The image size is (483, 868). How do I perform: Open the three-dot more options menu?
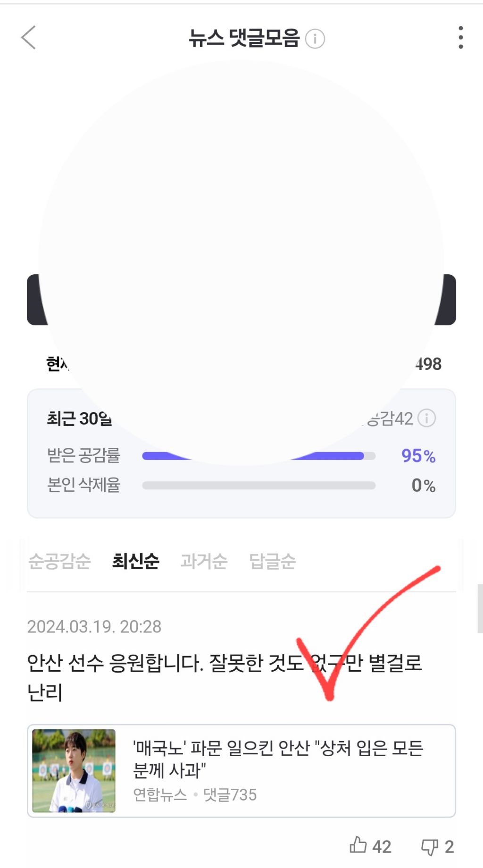(460, 38)
